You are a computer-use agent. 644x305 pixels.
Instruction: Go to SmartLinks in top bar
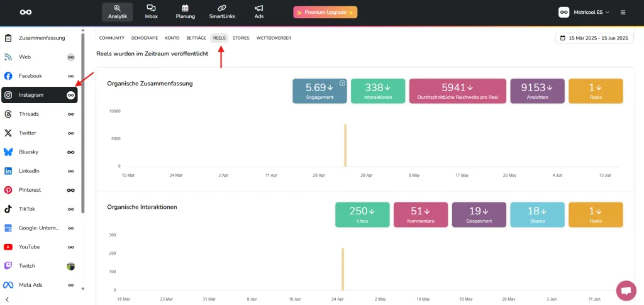point(221,11)
